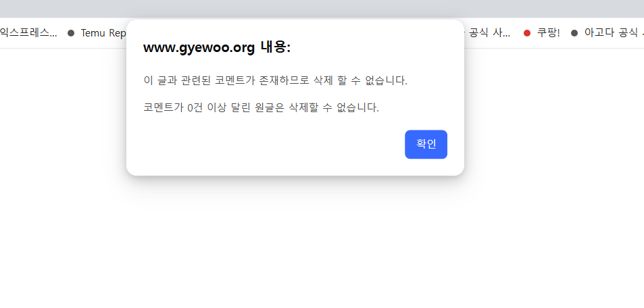This screenshot has width=644, height=308.
Task: Open the 'Temu Rep' bookmark label
Action: coord(103,33)
